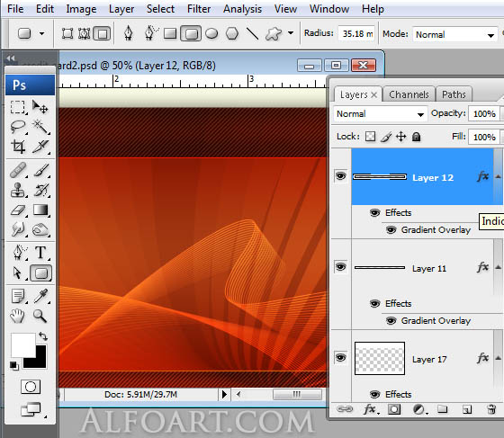Select the Ellipse shape in options bar
This screenshot has height=438, width=504.
(x=211, y=33)
